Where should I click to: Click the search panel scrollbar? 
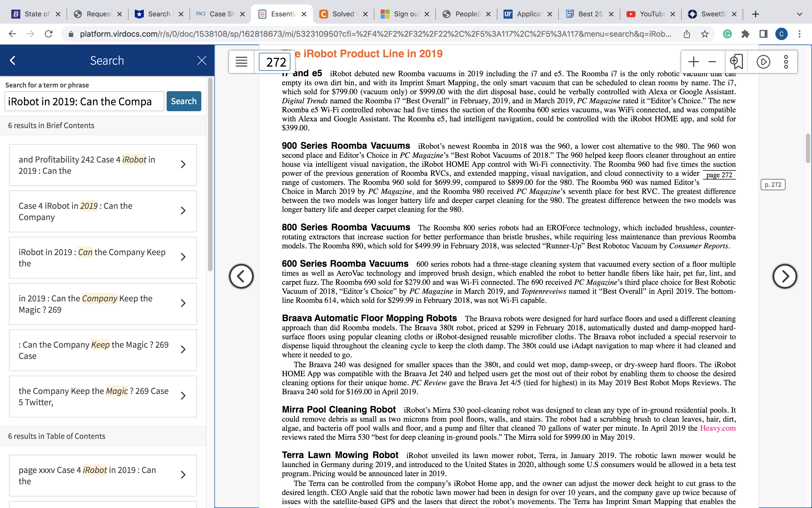click(x=210, y=175)
